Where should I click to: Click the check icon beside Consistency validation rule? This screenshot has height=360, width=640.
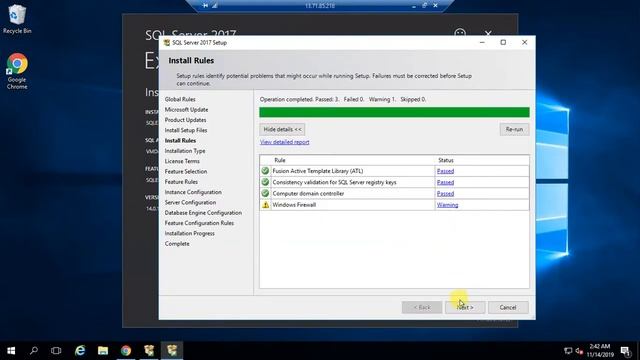[x=265, y=182]
